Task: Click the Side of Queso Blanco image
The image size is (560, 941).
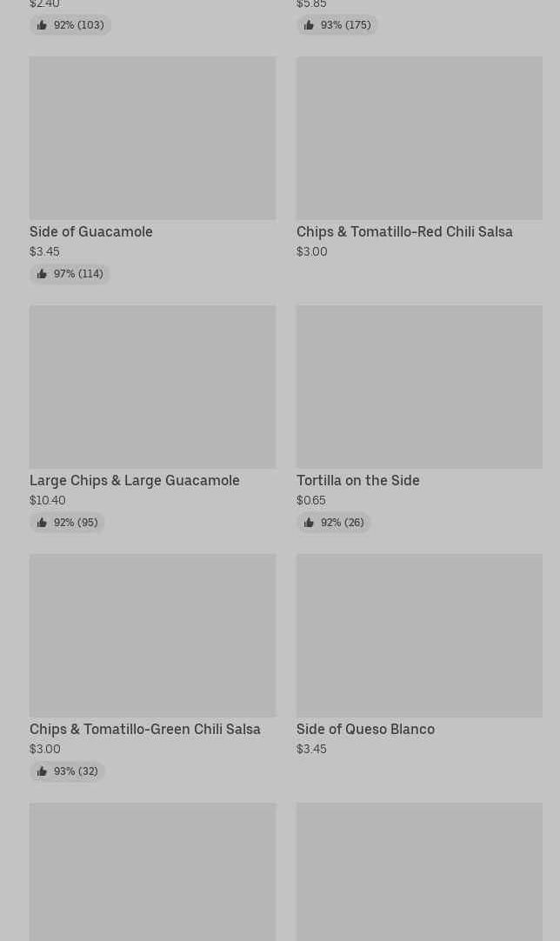Action: coord(419,635)
